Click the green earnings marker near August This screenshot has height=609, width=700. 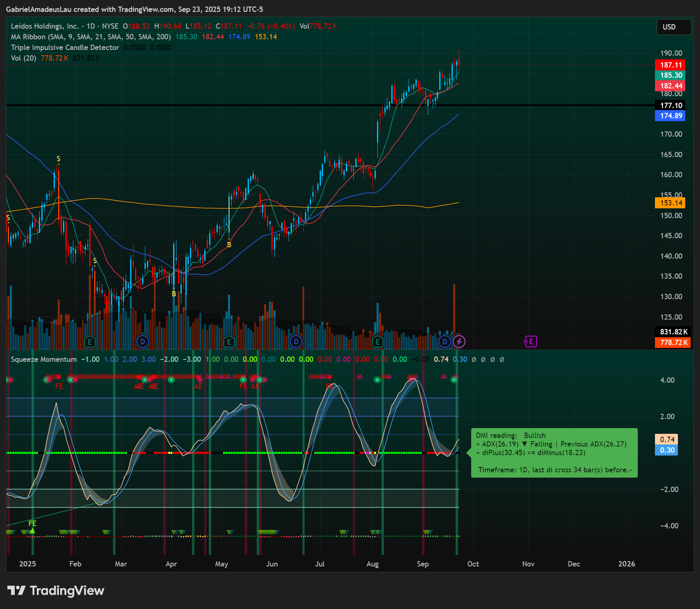(x=377, y=342)
